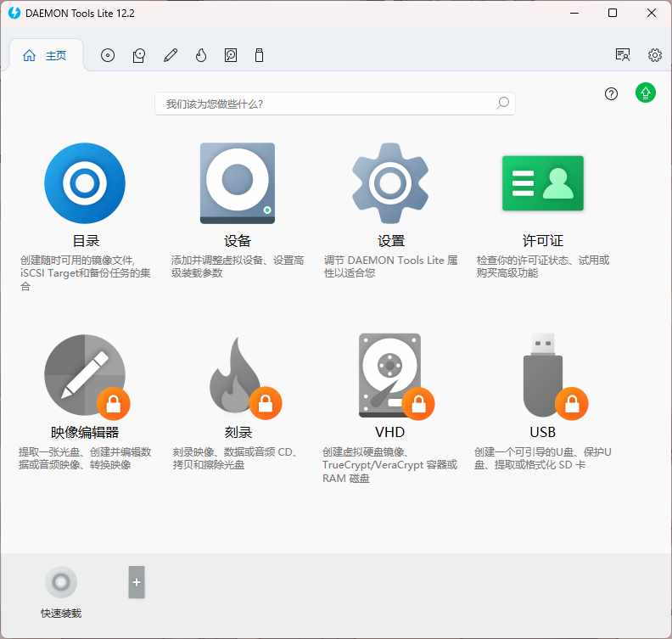Open the flame burn toolbar icon

[x=201, y=55]
